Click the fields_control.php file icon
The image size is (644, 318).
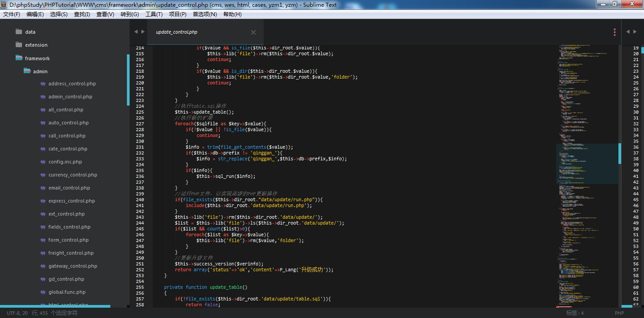43,227
